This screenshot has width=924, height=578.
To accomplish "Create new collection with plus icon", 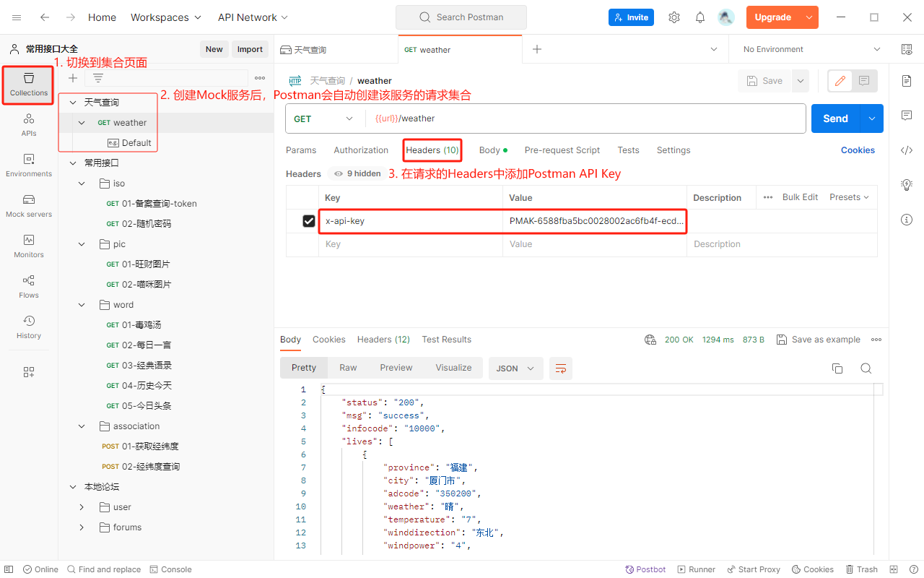I will point(73,78).
